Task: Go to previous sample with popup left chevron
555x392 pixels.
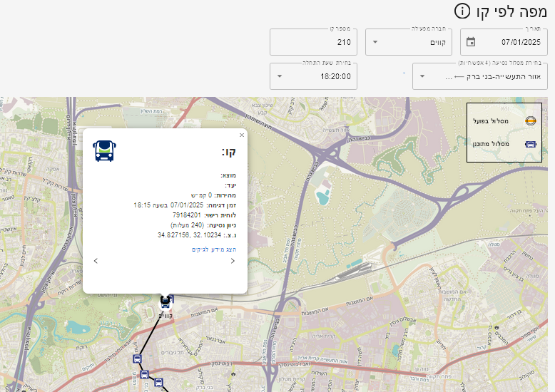Action: (x=96, y=261)
